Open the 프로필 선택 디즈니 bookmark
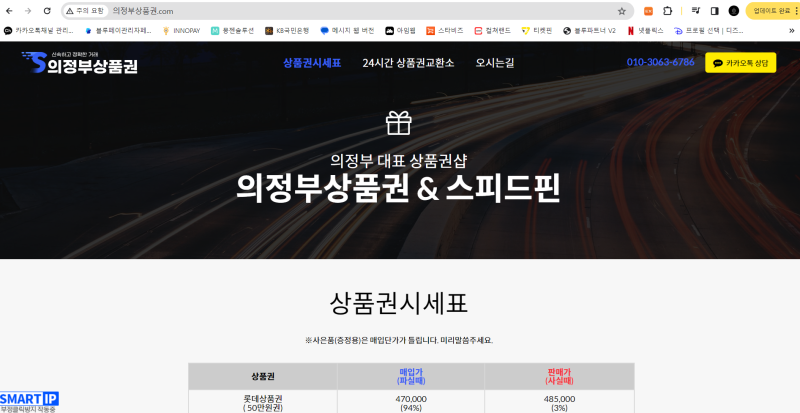The width and height of the screenshot is (800, 413). click(x=709, y=31)
